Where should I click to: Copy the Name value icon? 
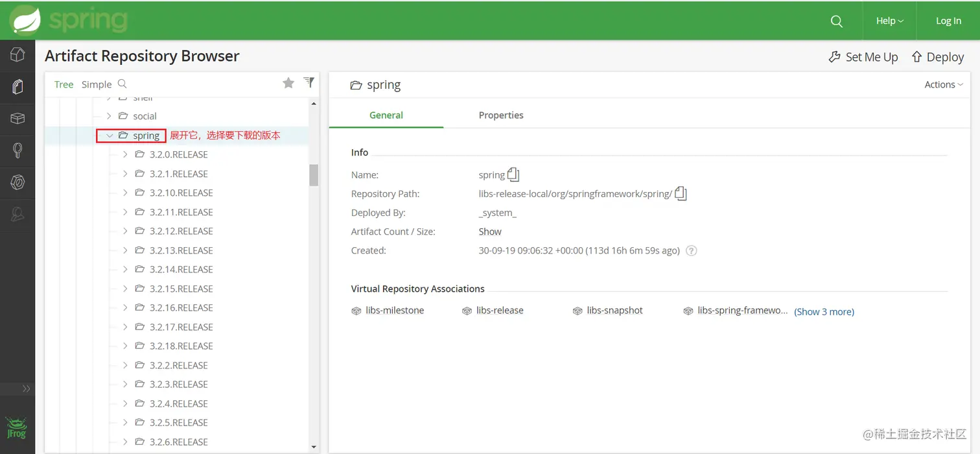point(513,174)
